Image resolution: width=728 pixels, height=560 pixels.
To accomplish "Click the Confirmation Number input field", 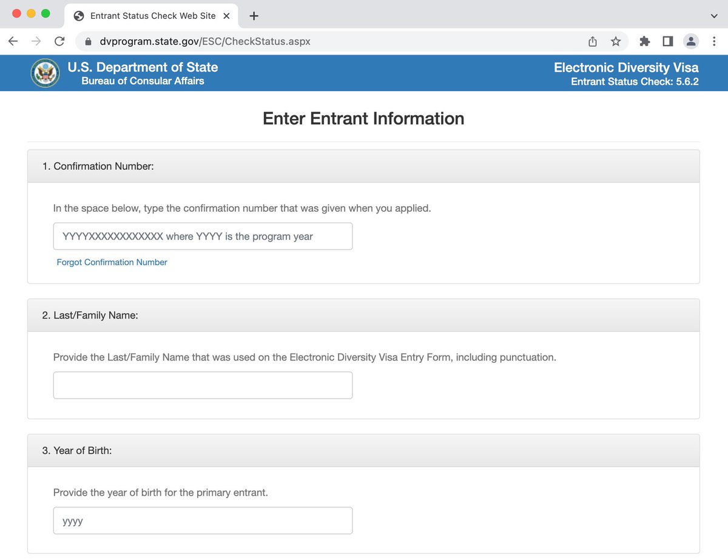I will [x=203, y=236].
